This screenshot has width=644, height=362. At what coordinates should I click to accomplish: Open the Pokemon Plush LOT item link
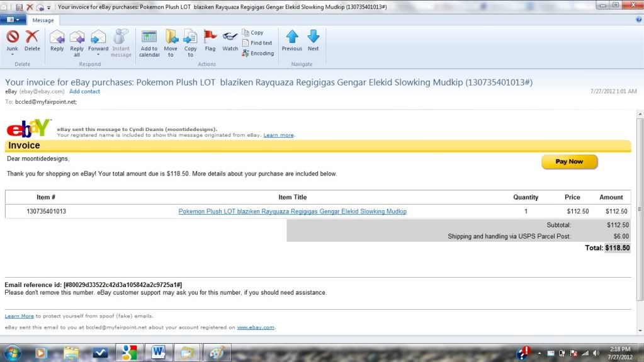pos(293,212)
